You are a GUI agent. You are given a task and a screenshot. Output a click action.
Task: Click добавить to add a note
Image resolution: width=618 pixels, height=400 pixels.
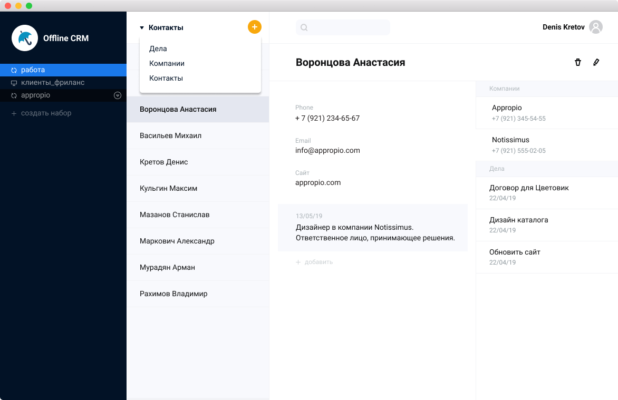317,262
